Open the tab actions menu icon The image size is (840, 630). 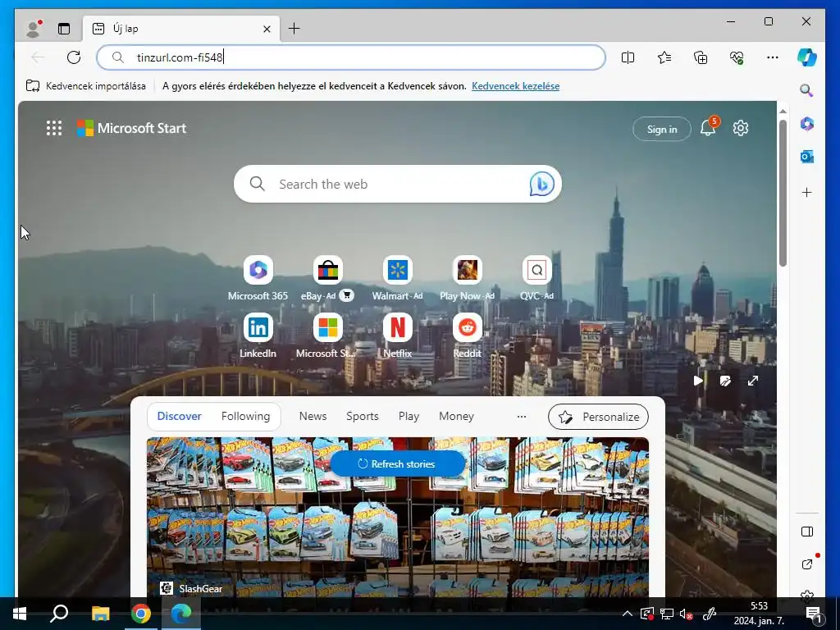click(x=64, y=29)
